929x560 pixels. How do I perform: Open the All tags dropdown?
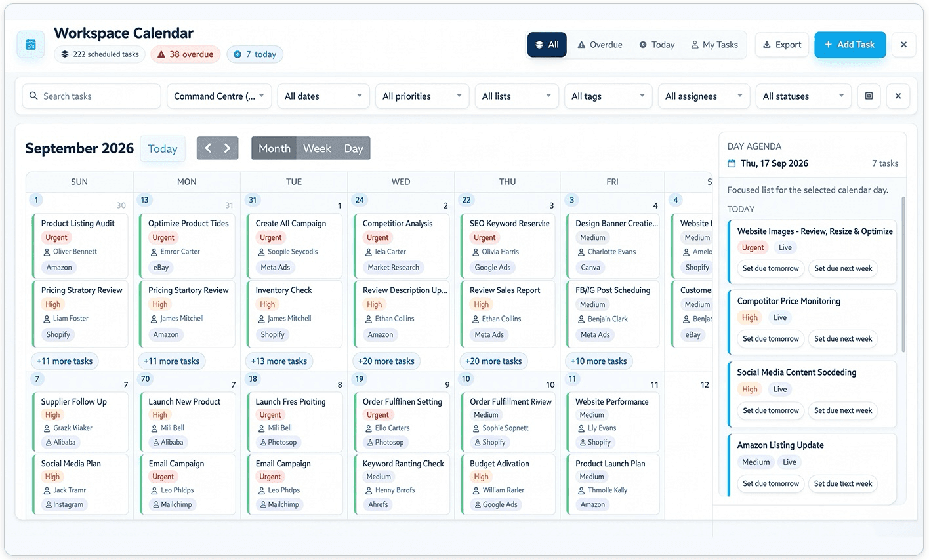point(608,96)
